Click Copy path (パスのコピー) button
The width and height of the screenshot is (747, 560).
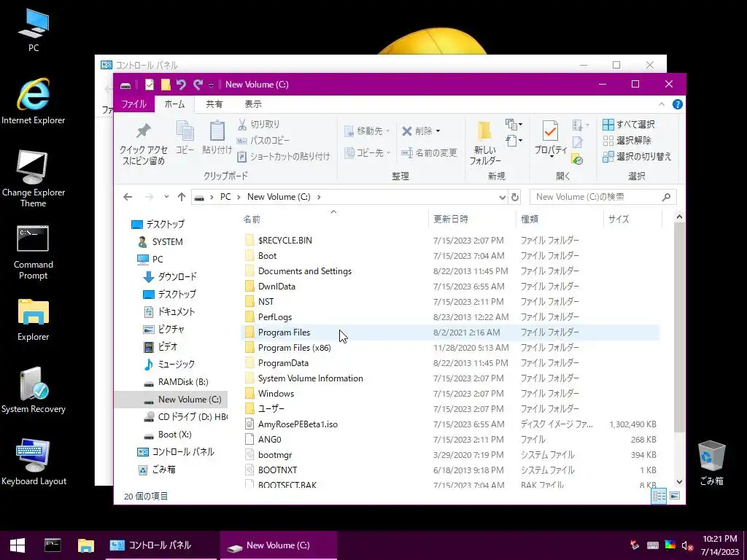[263, 141]
